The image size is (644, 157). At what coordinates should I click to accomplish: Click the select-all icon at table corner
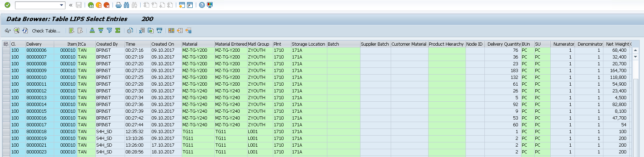6,44
